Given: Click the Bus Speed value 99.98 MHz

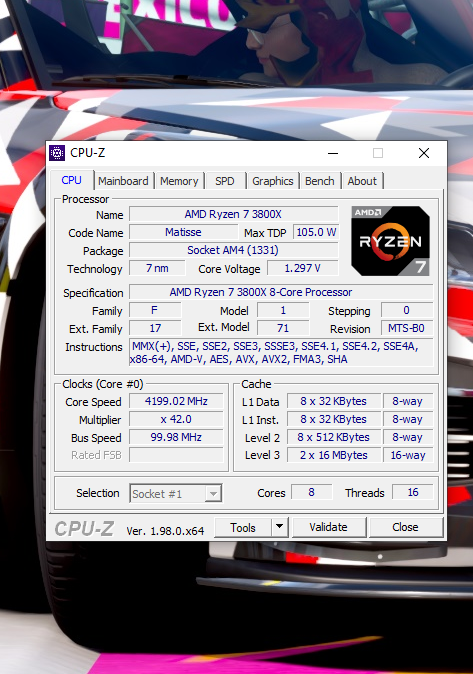Looking at the screenshot, I should click(176, 437).
